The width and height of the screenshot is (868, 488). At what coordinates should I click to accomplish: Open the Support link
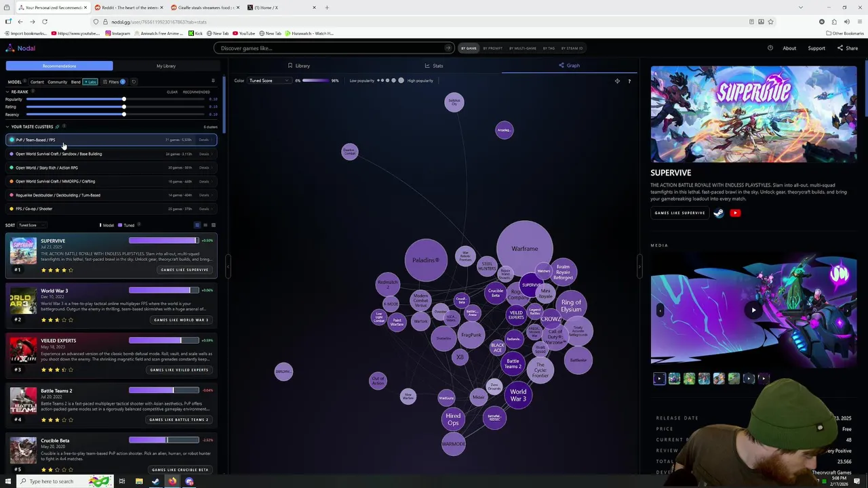(x=816, y=48)
